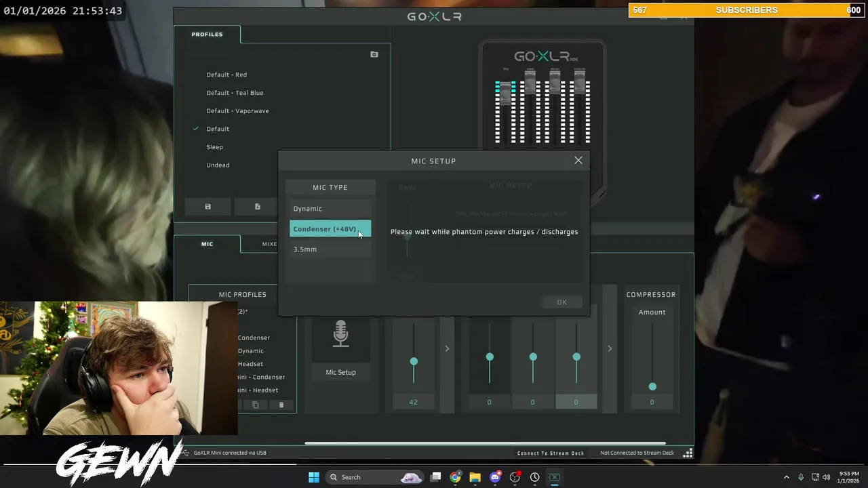Screen dimensions: 868x488
Task: Open Discord from the taskbar
Action: click(x=495, y=477)
